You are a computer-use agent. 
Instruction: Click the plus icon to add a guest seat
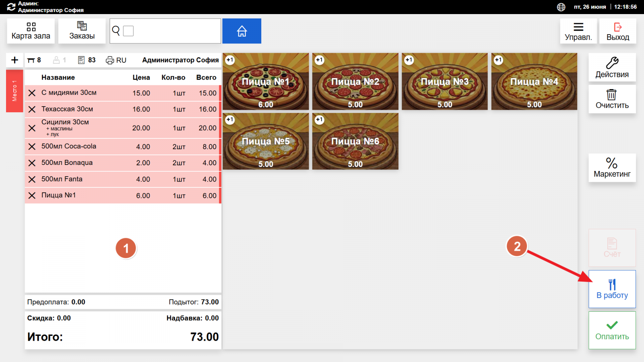click(x=15, y=60)
